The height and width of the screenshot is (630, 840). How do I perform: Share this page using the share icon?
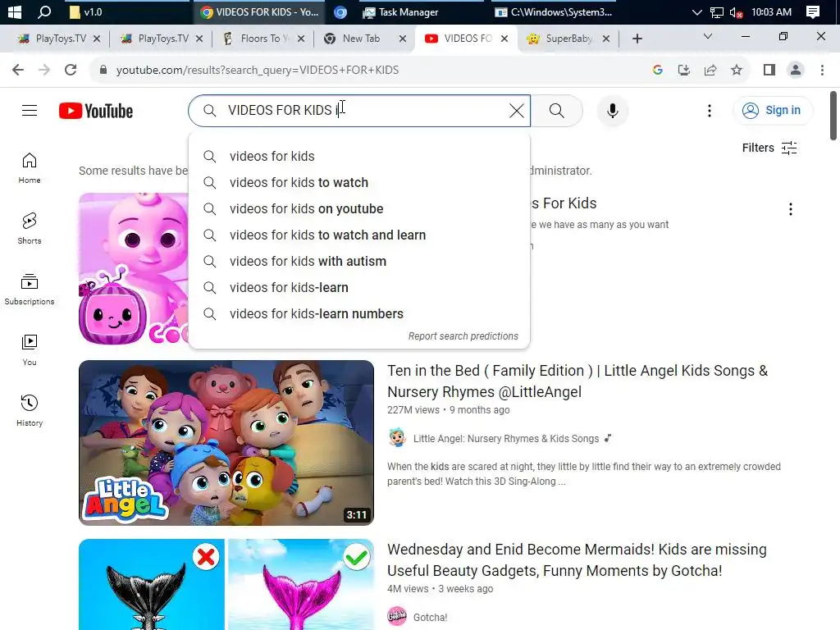(x=710, y=70)
